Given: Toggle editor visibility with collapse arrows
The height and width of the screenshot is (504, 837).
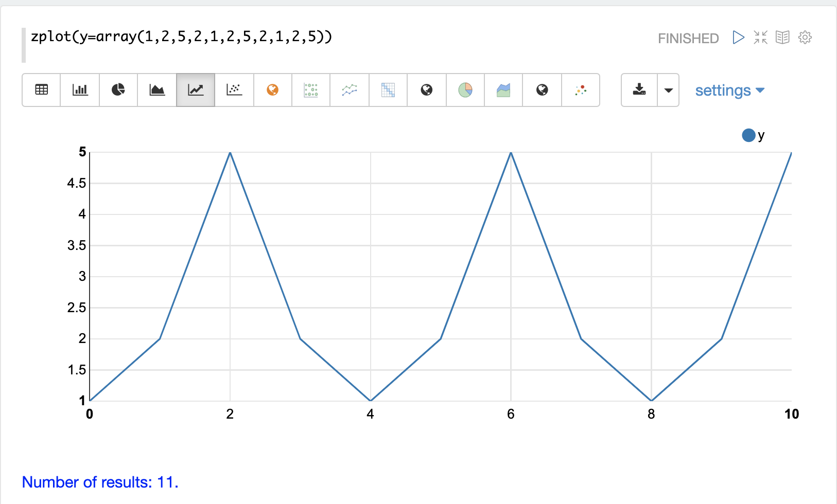Looking at the screenshot, I should pyautogui.click(x=760, y=38).
